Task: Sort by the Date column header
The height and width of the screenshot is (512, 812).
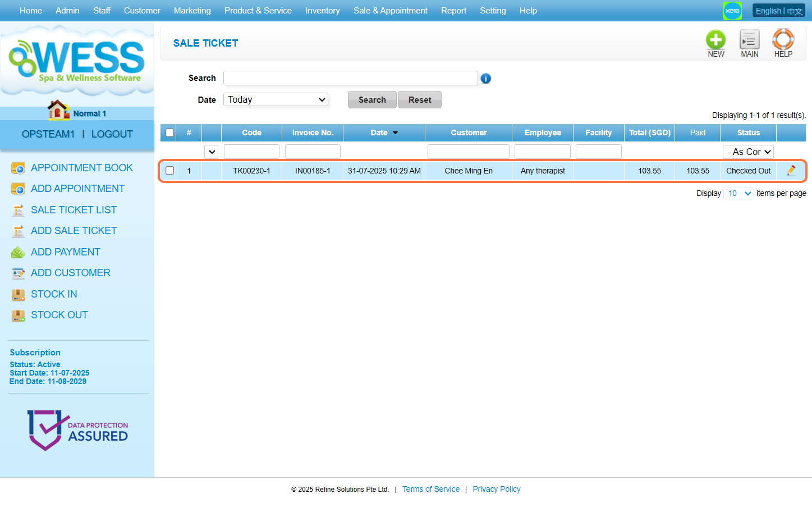Action: pos(383,133)
